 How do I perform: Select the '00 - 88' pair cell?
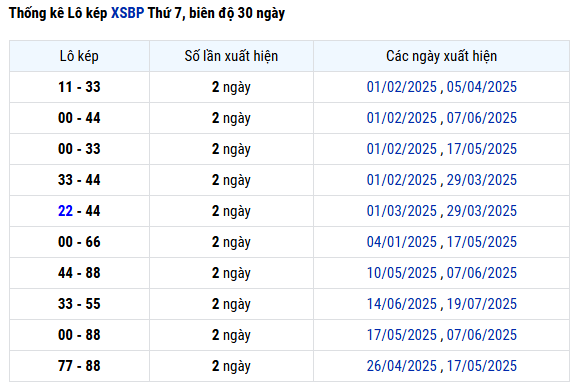pos(79,335)
